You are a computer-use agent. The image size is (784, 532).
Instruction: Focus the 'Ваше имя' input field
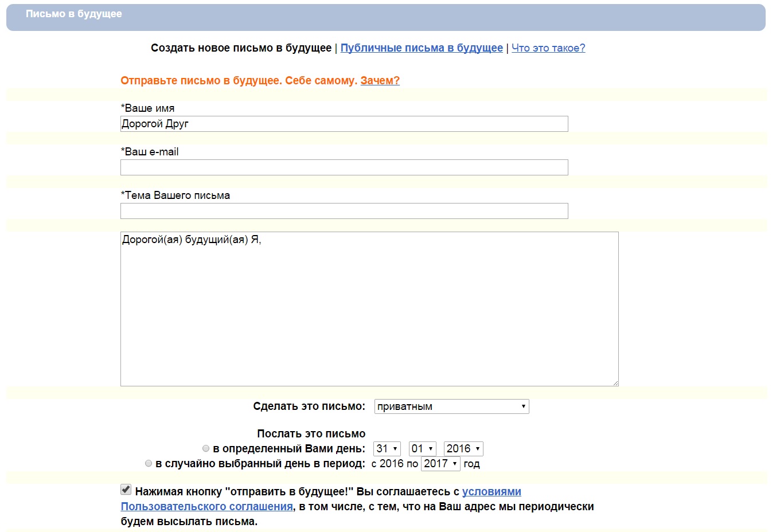click(x=344, y=124)
